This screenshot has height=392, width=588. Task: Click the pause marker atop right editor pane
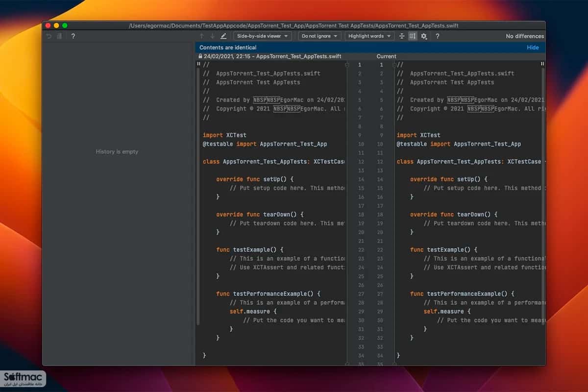[x=542, y=64]
